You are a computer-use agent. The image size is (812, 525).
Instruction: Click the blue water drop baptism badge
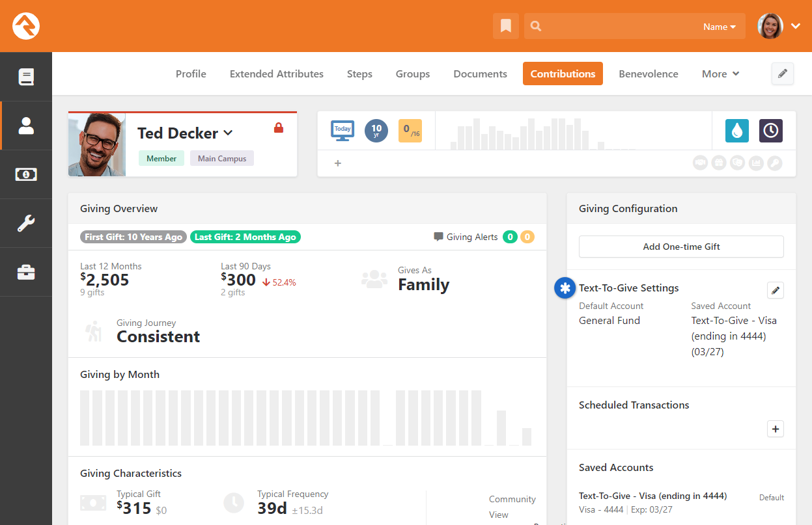click(737, 131)
